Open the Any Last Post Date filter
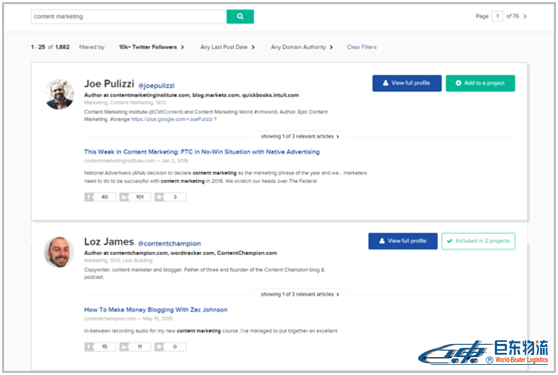Viewport: 558px width, 375px height. click(x=227, y=47)
